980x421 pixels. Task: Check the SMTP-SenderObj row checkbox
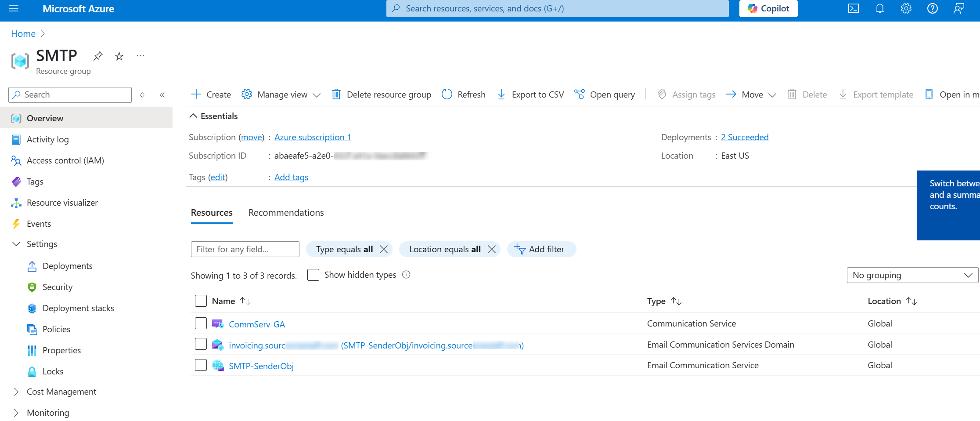[x=201, y=365]
